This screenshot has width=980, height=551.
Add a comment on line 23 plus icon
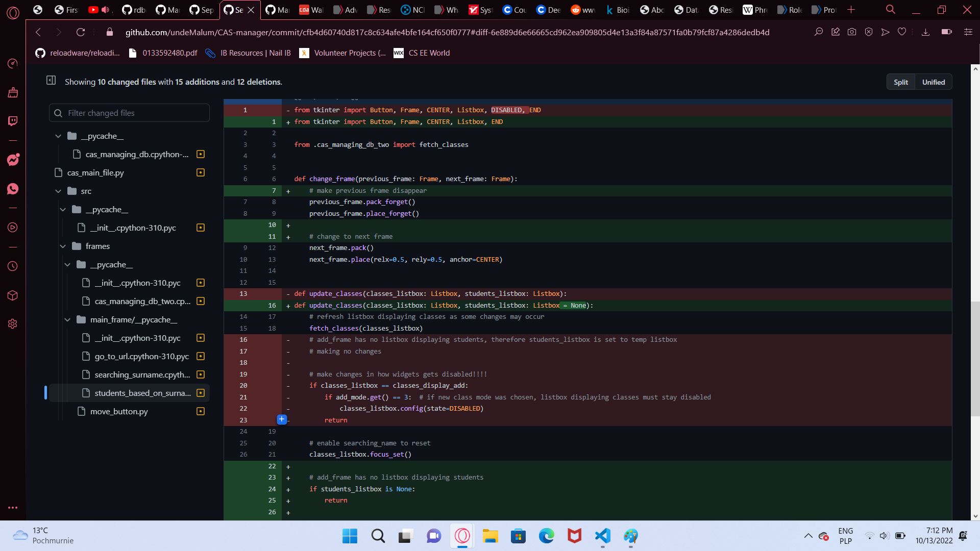[x=282, y=419]
